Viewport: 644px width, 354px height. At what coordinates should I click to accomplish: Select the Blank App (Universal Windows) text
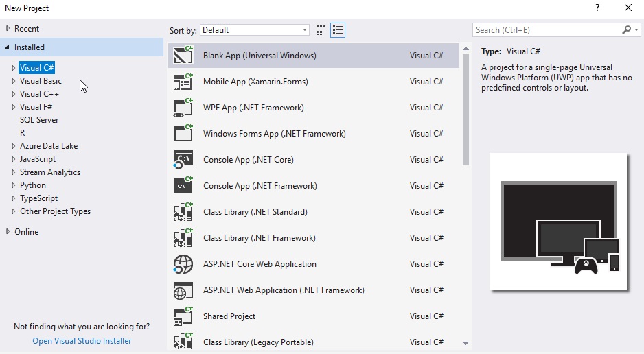click(x=260, y=56)
